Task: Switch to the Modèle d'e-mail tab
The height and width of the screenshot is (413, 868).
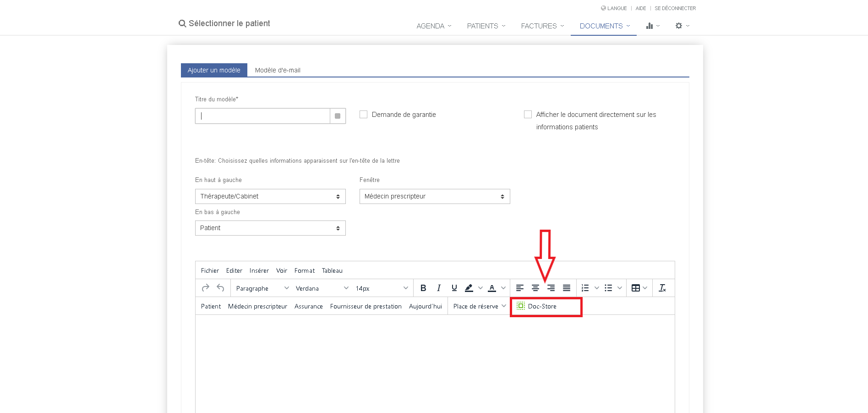Action: pyautogui.click(x=278, y=70)
